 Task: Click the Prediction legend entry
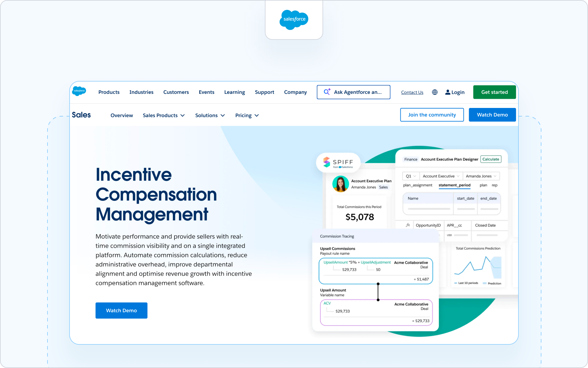(x=492, y=283)
